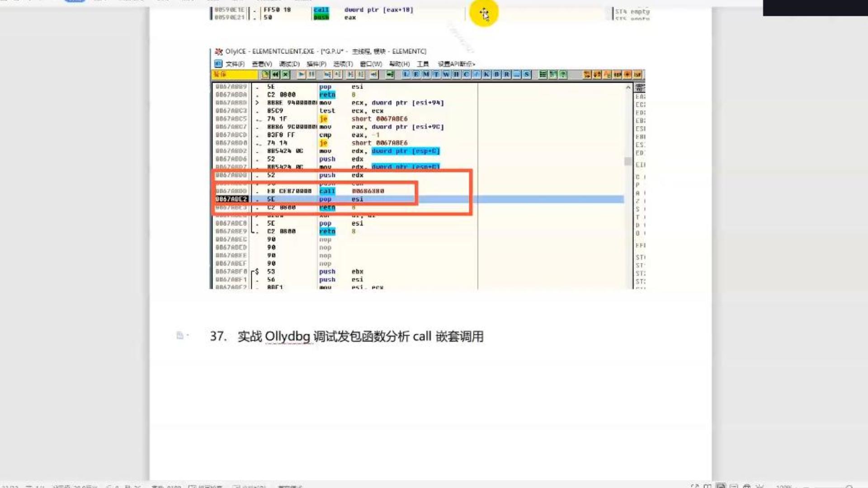Open Breakpoints window with B button
This screenshot has height=488, width=868.
coord(496,75)
